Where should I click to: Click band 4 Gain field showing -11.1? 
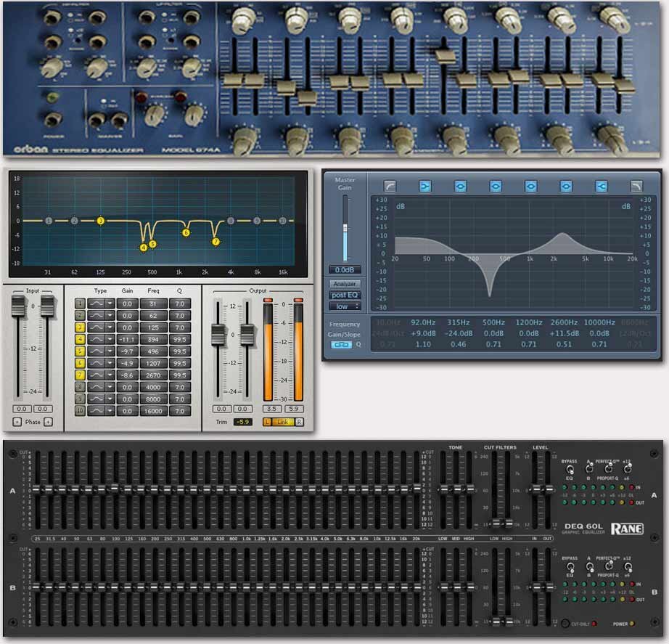click(x=127, y=340)
